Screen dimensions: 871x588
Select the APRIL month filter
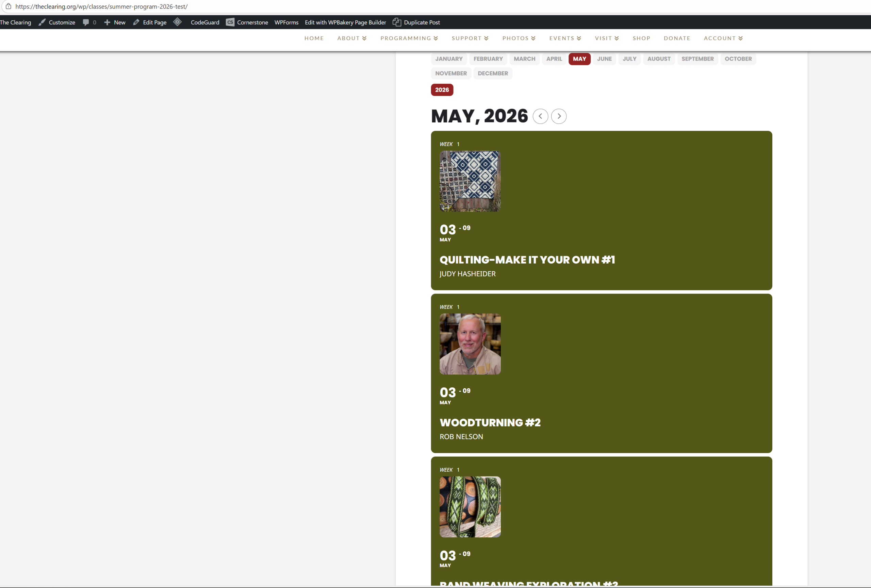pos(554,59)
